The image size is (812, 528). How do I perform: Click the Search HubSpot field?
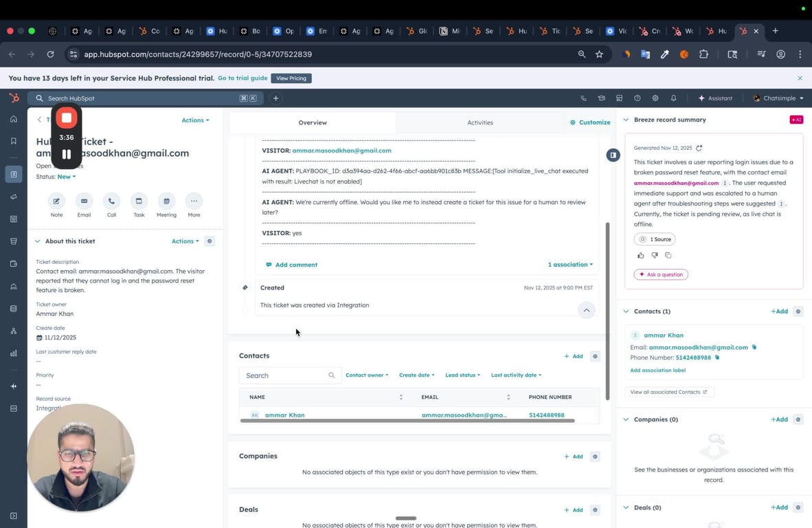click(146, 98)
